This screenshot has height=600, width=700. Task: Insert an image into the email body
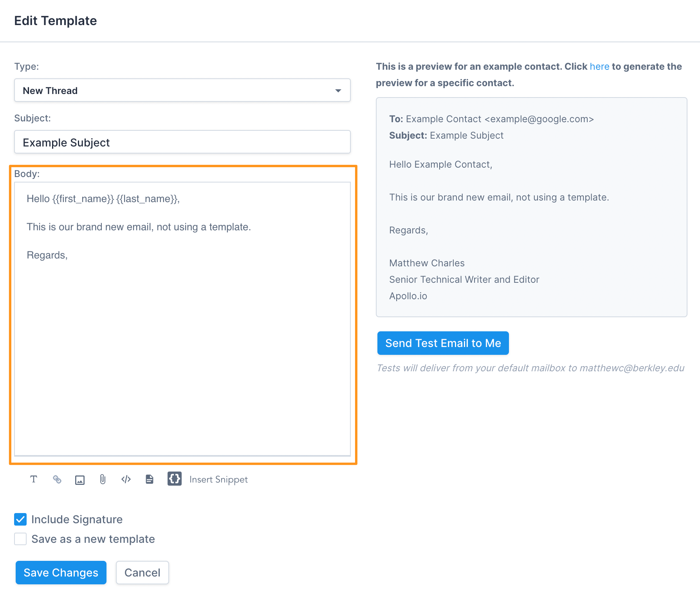tap(80, 479)
